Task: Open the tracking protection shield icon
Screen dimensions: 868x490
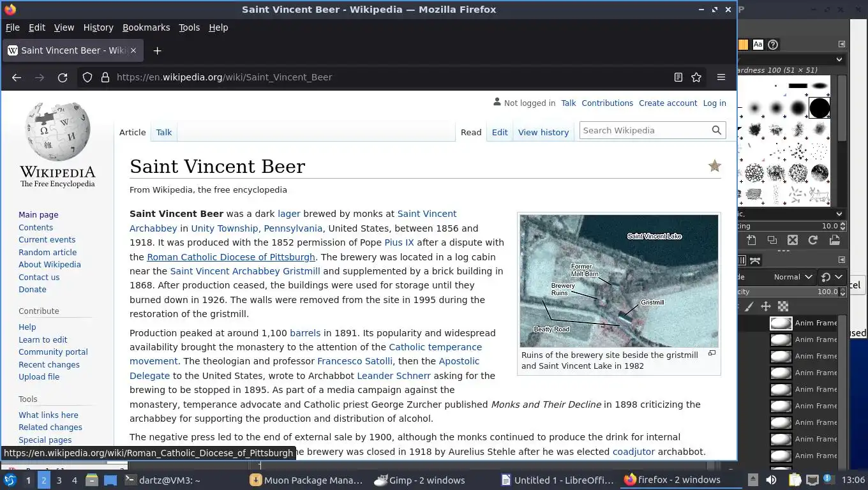Action: 87,77
